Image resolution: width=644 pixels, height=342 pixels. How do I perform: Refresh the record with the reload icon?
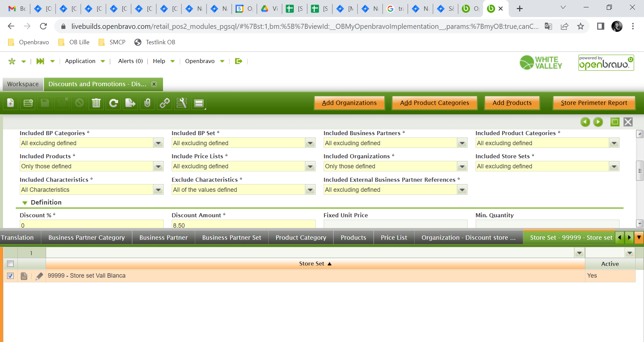tap(113, 103)
